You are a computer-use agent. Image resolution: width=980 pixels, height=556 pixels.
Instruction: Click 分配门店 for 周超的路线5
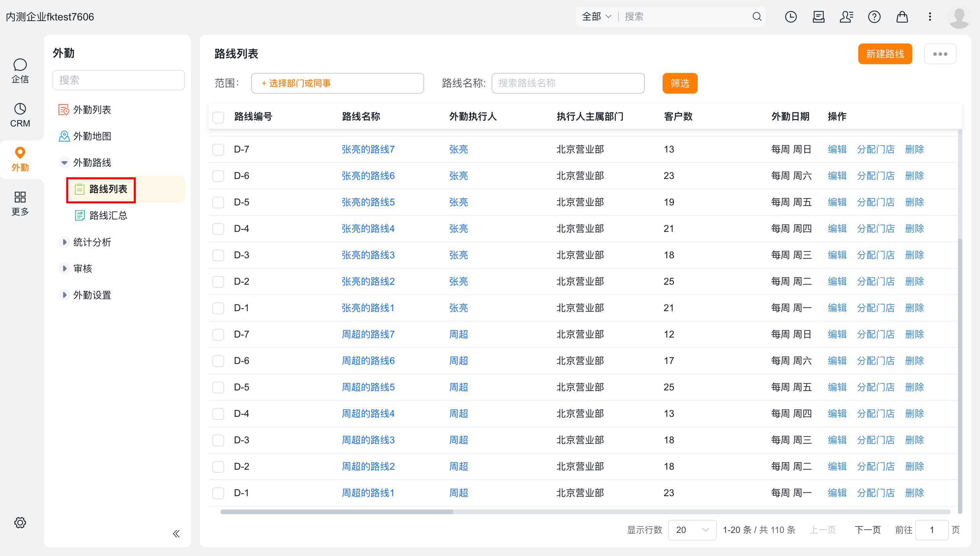876,387
